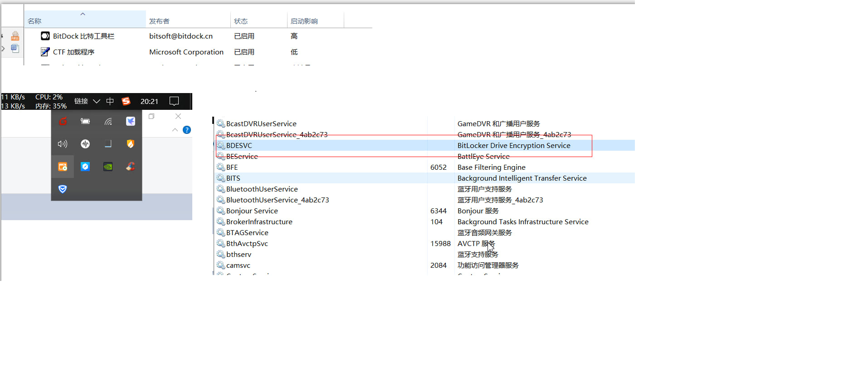Viewport: 868px width, 374px height.
Task: Collapse the ribbon with the up chevron
Action: [175, 130]
